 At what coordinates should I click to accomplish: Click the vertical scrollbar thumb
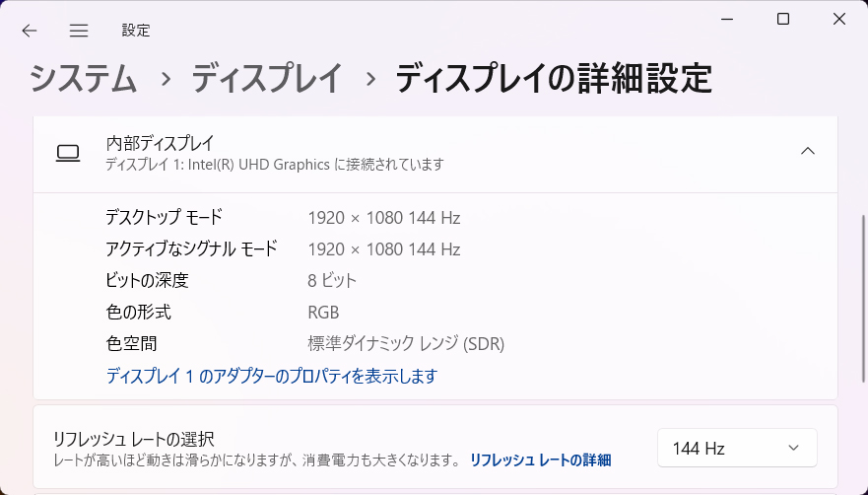point(864,299)
